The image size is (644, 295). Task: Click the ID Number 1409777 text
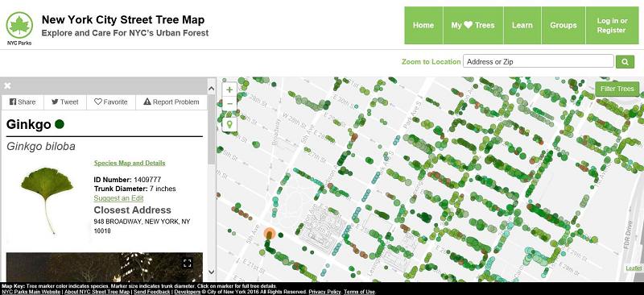click(127, 180)
